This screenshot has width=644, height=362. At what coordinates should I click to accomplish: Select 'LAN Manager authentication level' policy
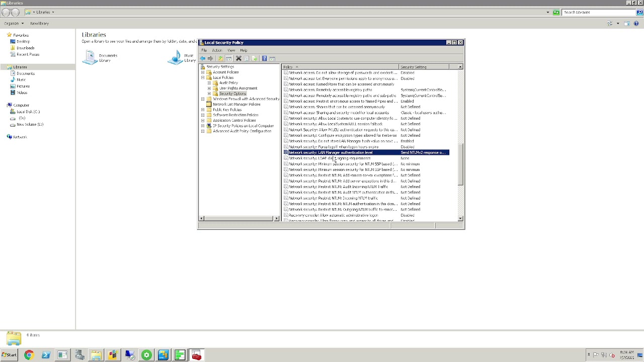[366, 152]
